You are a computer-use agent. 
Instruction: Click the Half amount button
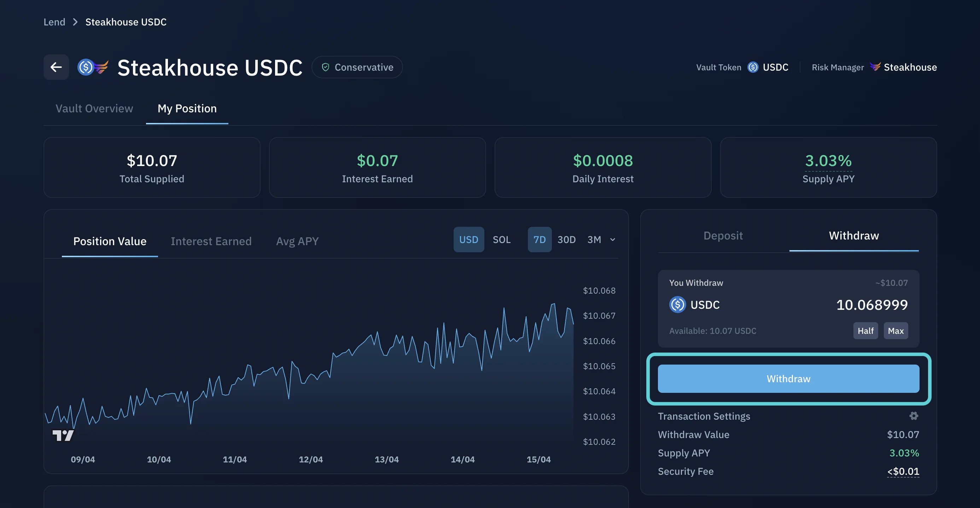click(x=865, y=331)
